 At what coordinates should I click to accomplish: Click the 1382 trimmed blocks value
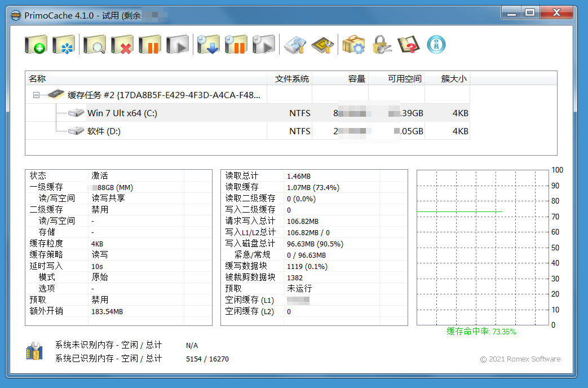point(295,277)
